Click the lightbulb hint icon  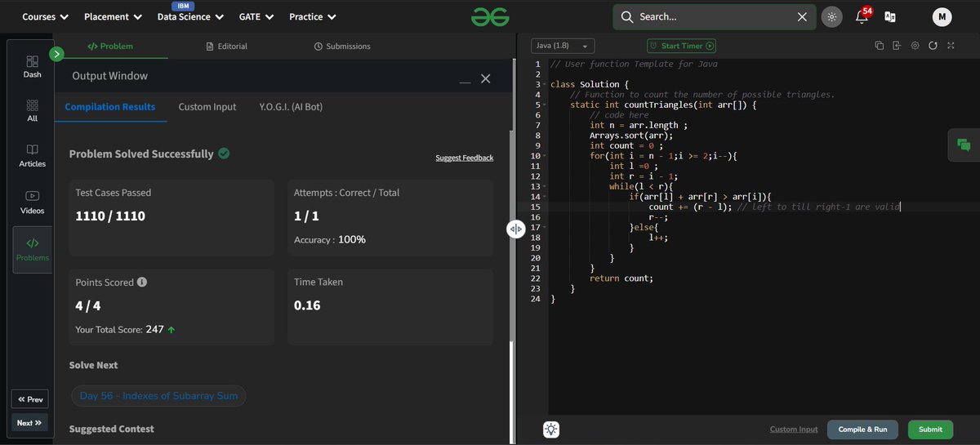point(551,429)
